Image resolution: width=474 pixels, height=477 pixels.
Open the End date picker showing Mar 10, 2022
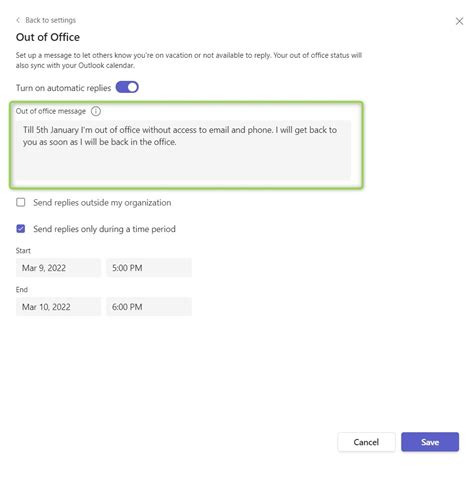point(58,307)
